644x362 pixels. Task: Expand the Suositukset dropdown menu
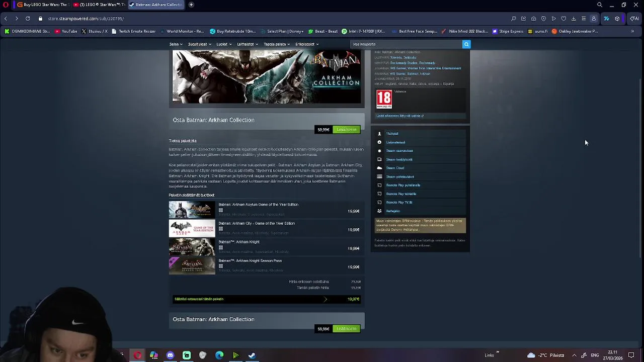coord(200,44)
